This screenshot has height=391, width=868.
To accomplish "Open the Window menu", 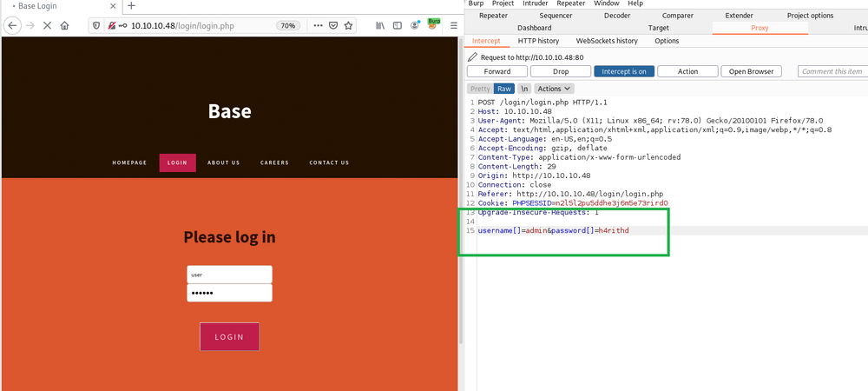I will [607, 3].
